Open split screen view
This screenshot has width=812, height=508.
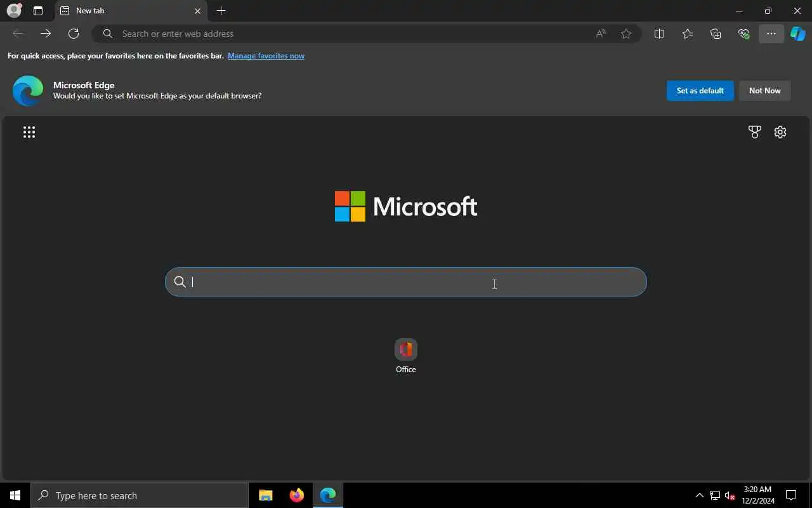659,34
